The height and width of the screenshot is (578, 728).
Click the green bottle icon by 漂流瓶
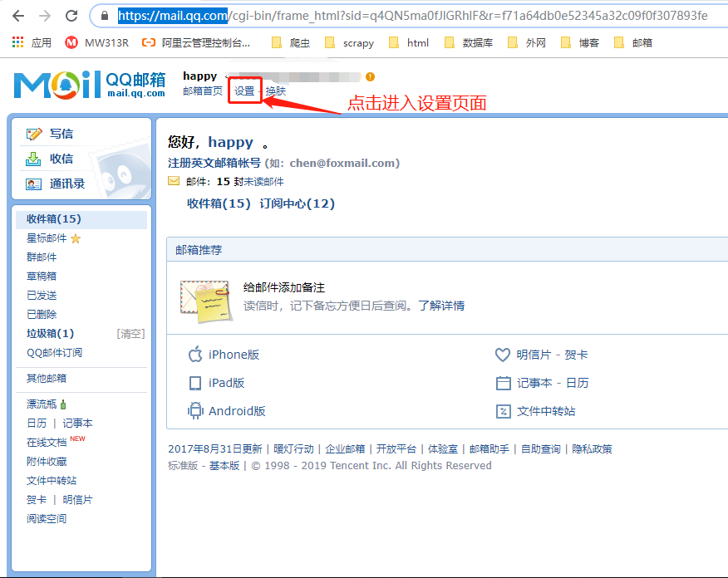(63, 404)
